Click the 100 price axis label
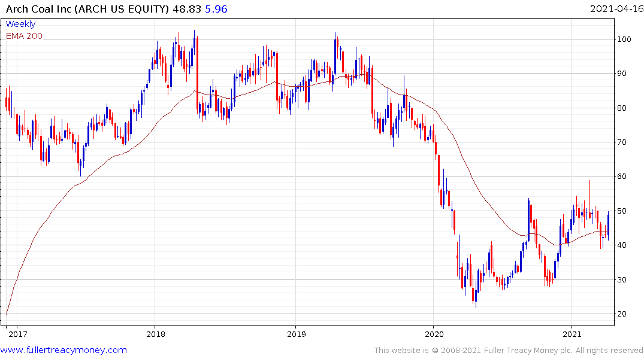Image resolution: width=644 pixels, height=359 pixels. point(624,39)
